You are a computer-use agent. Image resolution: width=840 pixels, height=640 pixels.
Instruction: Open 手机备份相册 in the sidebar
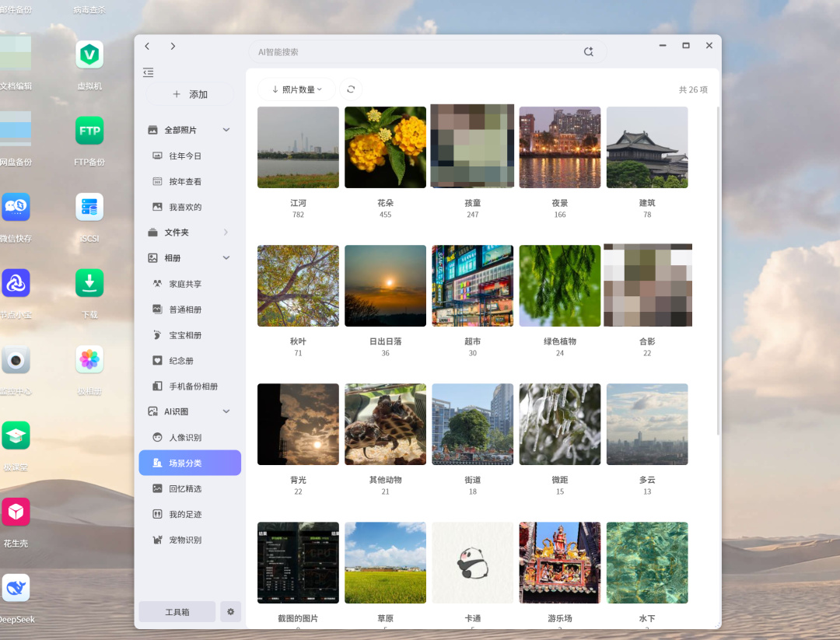coord(190,386)
